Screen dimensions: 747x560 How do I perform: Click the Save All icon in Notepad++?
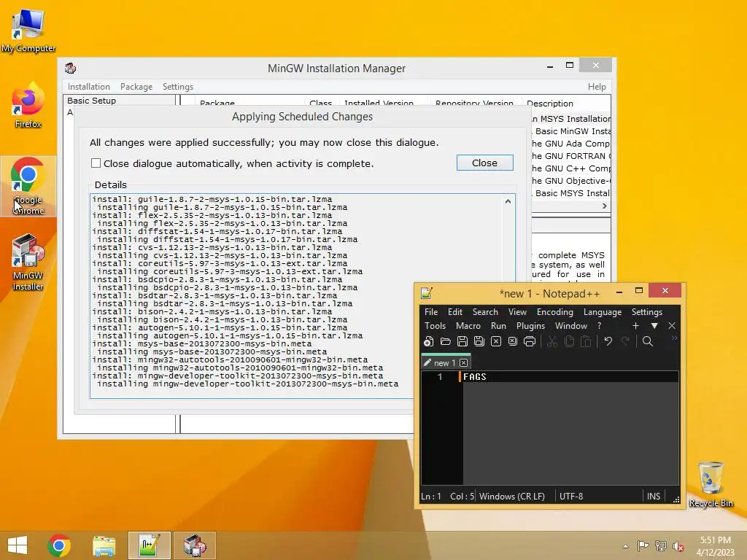tap(479, 341)
